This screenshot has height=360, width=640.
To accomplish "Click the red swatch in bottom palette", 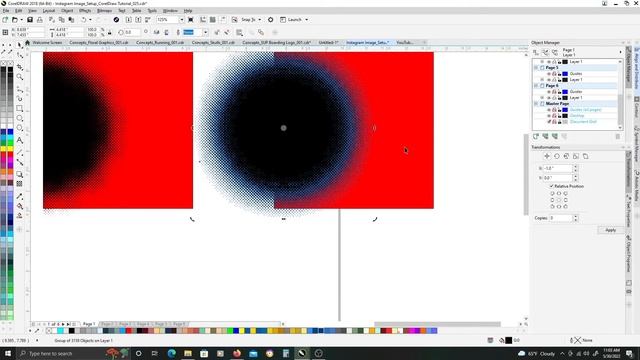I will (129, 330).
